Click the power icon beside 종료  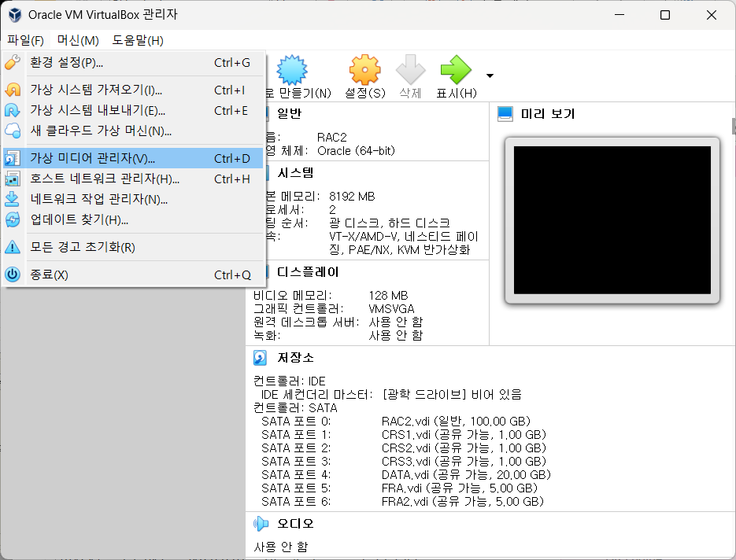point(13,274)
